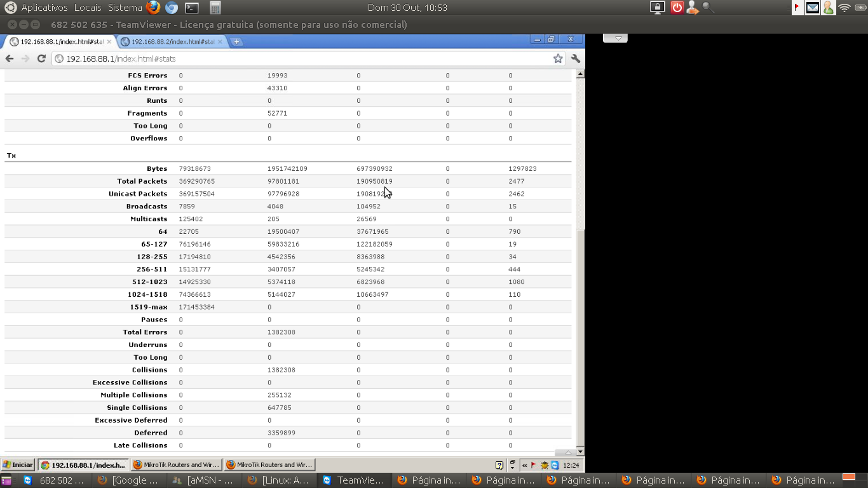This screenshot has width=868, height=488.
Task: Select the Broadcasts value 104952
Action: tap(369, 207)
